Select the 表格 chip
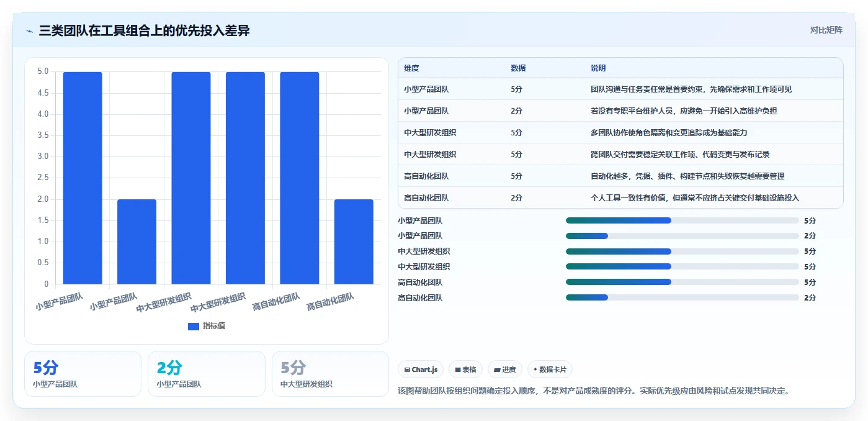 click(x=465, y=369)
